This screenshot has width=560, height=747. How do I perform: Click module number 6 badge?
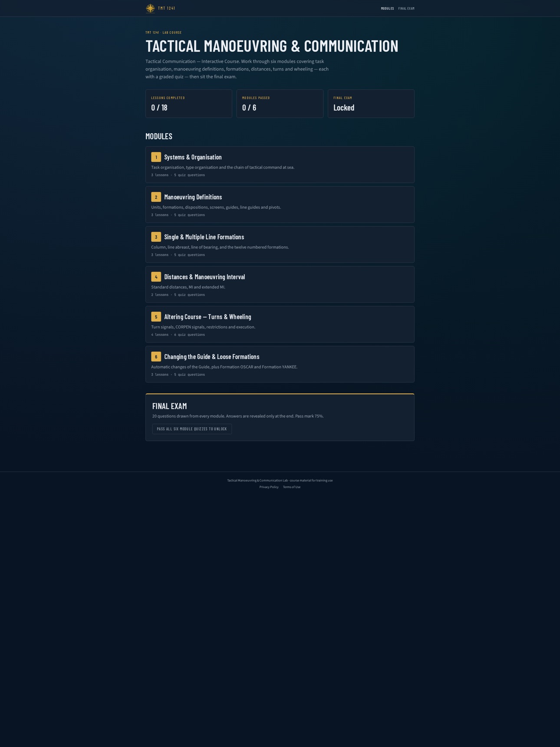[156, 357]
